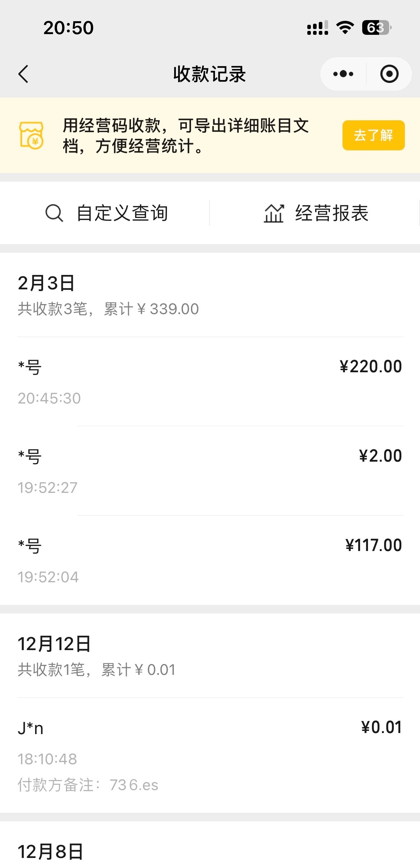Tap the business report chart icon
The width and height of the screenshot is (420, 868).
[274, 213]
